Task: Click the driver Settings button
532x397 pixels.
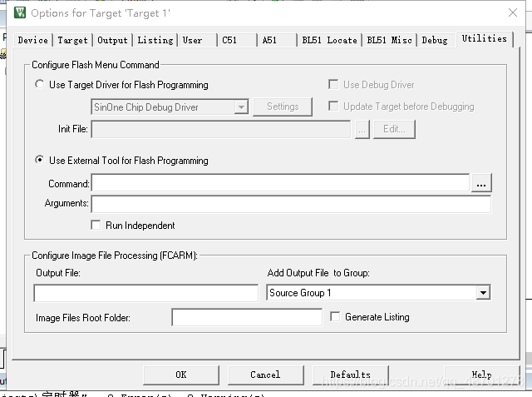Action: [283, 107]
